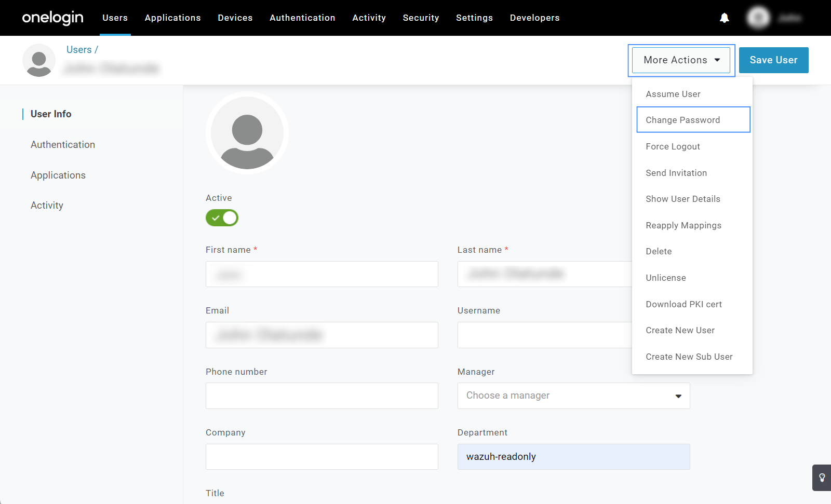Click the Phone number input field
Screen dimensions: 831x504
coord(321,396)
